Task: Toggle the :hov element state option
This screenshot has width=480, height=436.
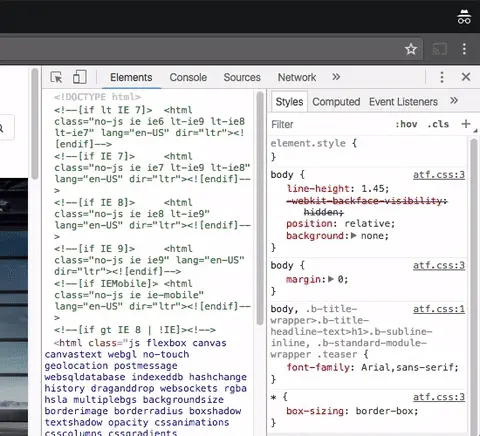Action: pos(406,124)
